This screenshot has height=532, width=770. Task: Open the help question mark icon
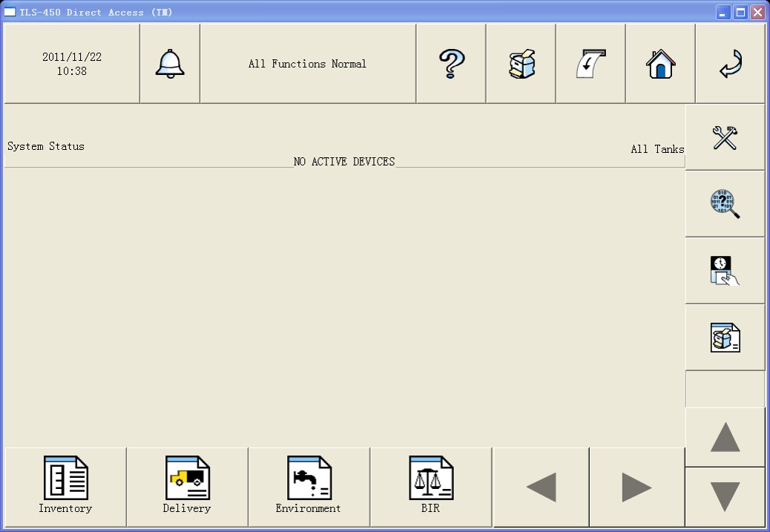tap(451, 64)
